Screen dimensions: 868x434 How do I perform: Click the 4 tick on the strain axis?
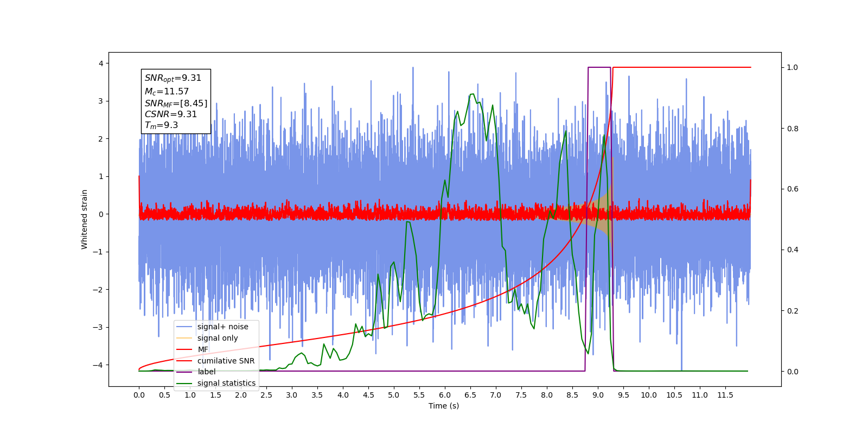click(101, 63)
